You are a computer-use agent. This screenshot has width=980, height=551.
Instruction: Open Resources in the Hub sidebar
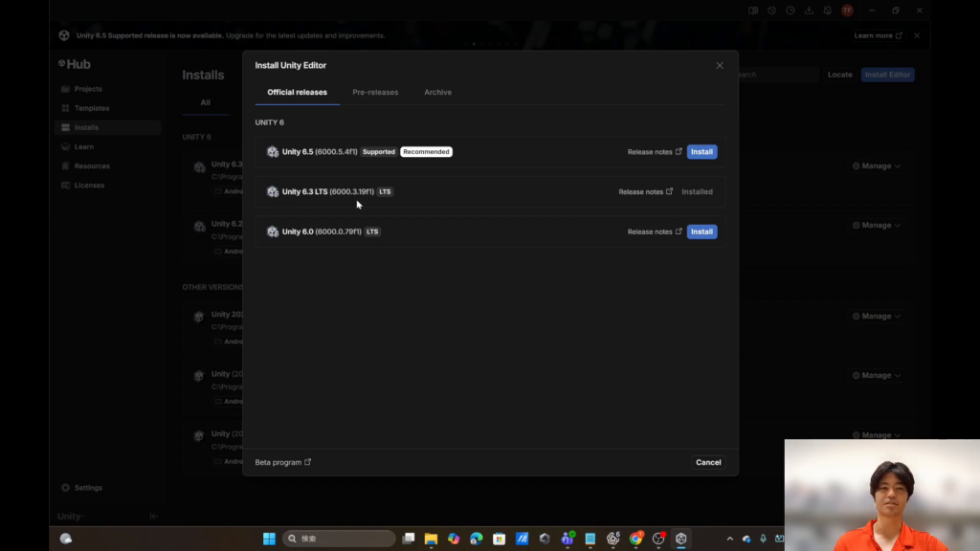coord(107,166)
